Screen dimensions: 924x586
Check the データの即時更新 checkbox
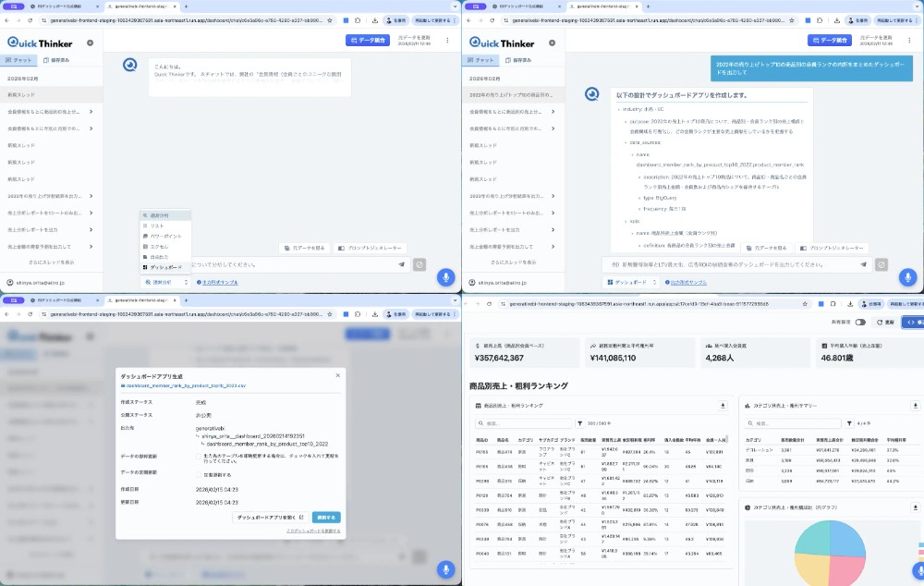(x=199, y=457)
